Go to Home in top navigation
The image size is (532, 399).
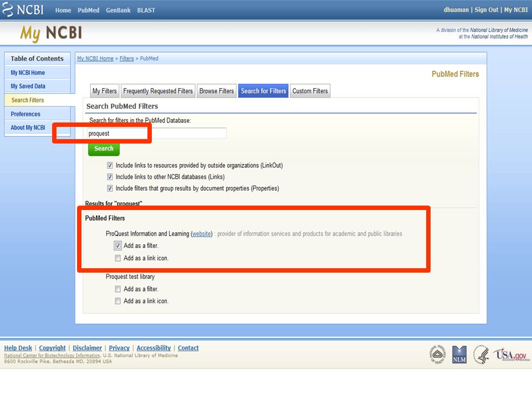[x=63, y=10]
